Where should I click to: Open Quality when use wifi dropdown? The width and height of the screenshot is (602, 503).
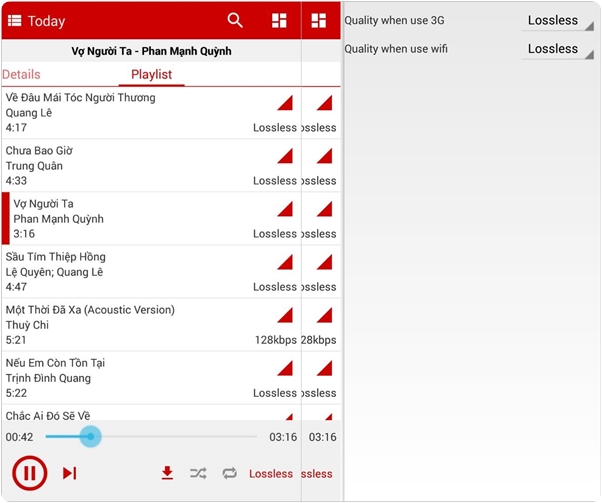[x=558, y=50]
